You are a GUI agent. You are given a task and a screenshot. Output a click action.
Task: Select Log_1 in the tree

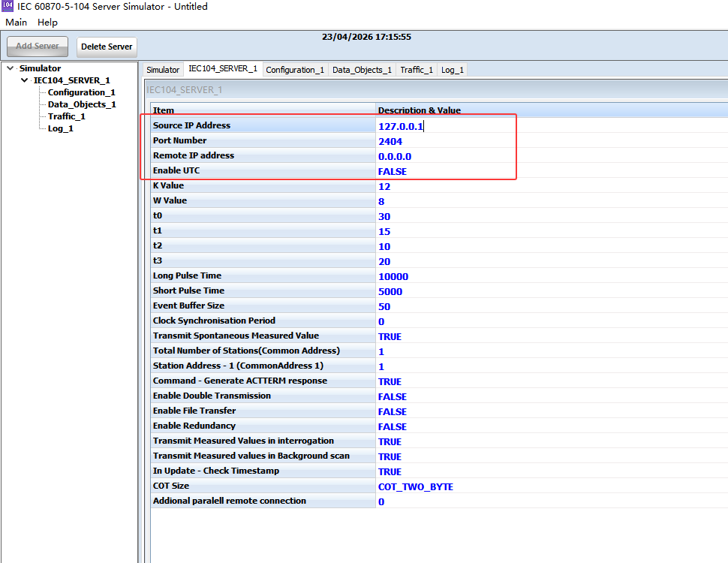pos(60,128)
